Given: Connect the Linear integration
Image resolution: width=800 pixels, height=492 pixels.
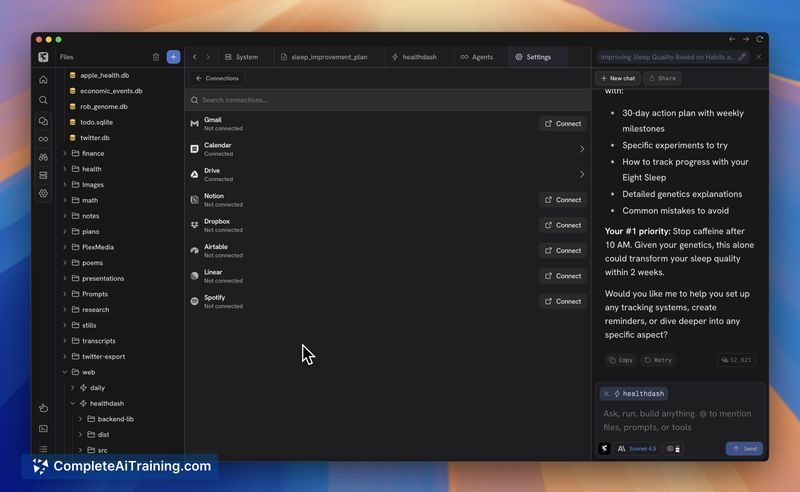Looking at the screenshot, I should coord(563,276).
